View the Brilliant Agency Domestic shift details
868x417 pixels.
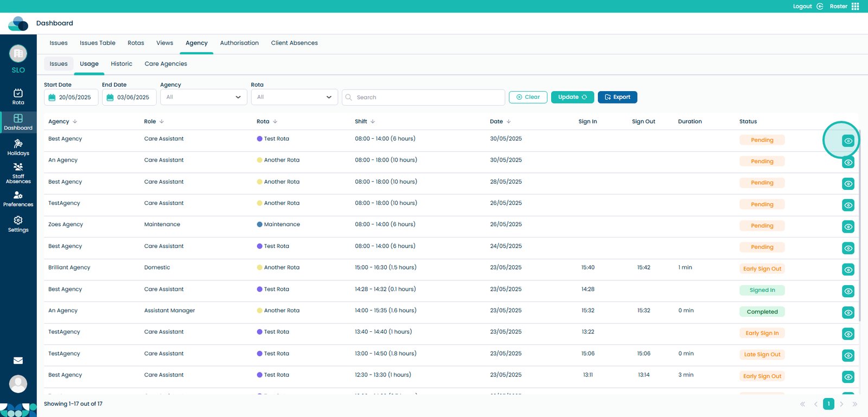(x=848, y=270)
